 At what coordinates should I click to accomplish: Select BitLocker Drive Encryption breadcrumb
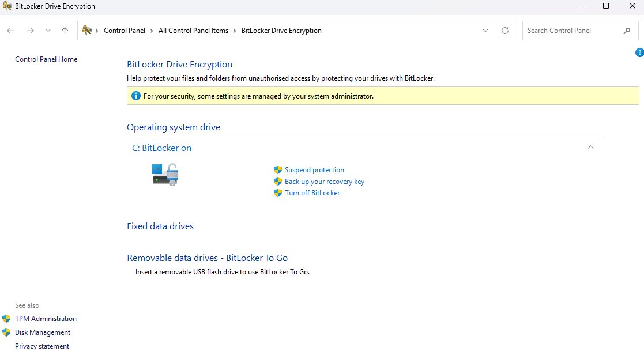(x=281, y=31)
